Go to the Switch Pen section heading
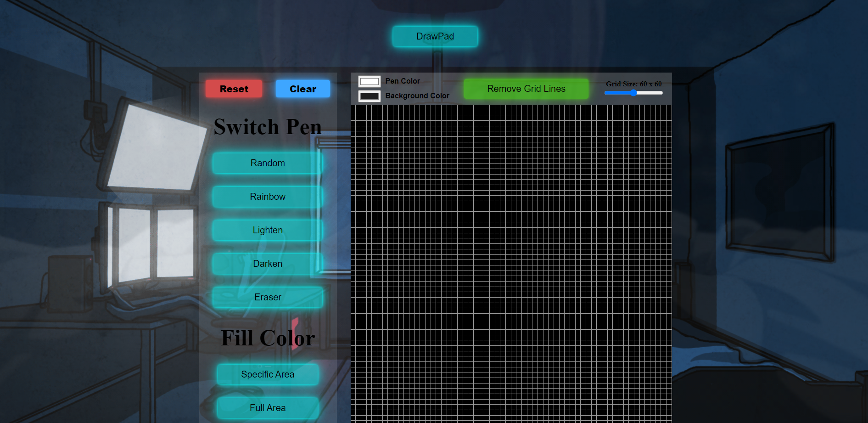Viewport: 868px width, 423px height. [x=268, y=127]
